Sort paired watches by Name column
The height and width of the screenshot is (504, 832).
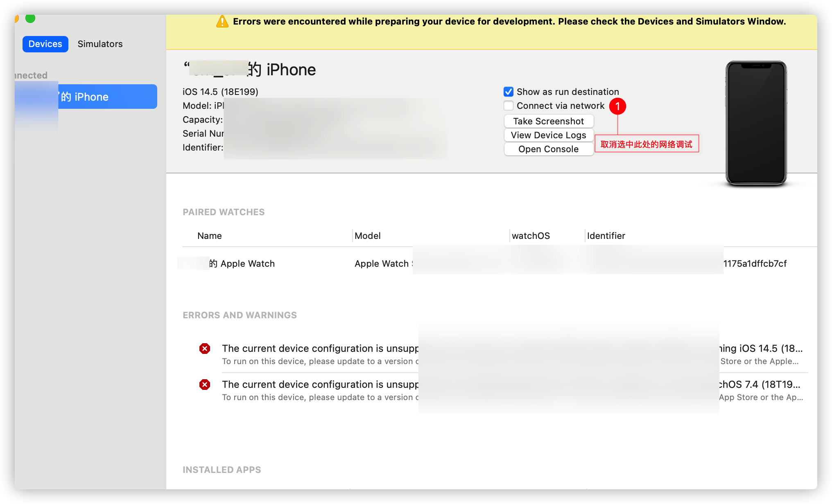click(x=209, y=236)
